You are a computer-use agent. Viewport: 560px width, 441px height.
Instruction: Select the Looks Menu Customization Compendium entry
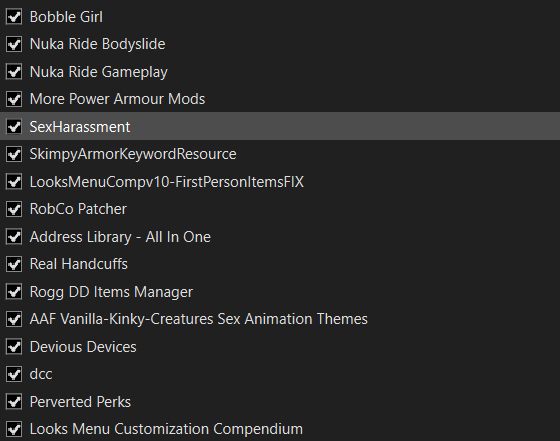pos(280,429)
